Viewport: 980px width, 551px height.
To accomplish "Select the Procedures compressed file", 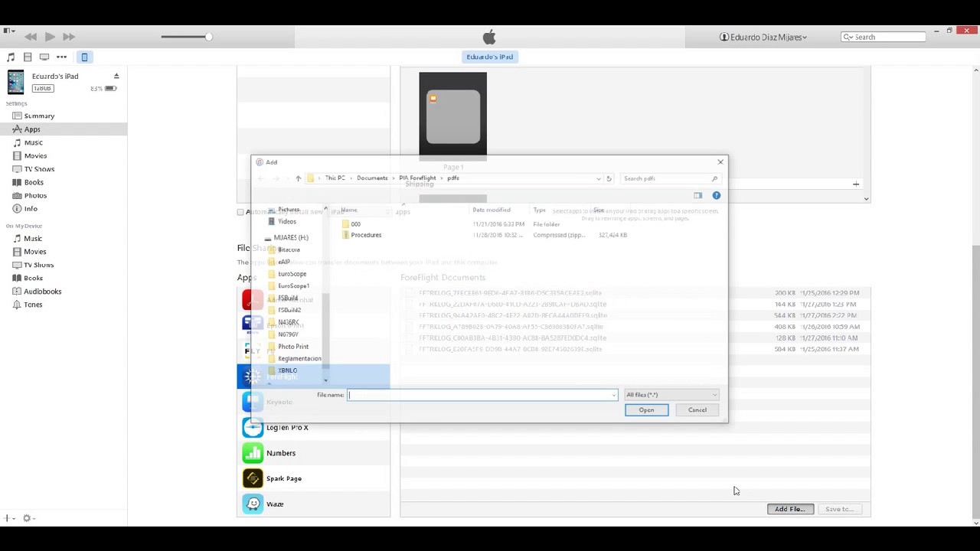I will (366, 235).
